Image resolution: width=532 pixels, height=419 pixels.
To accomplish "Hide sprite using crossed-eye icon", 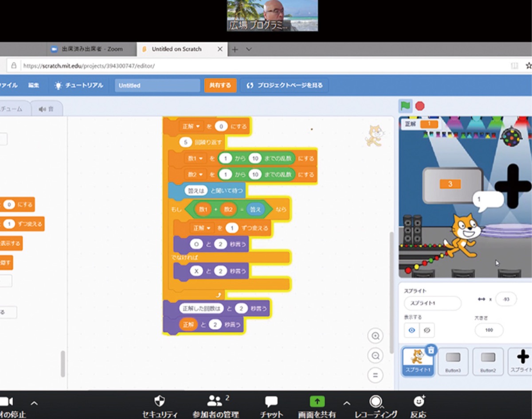I will [427, 330].
